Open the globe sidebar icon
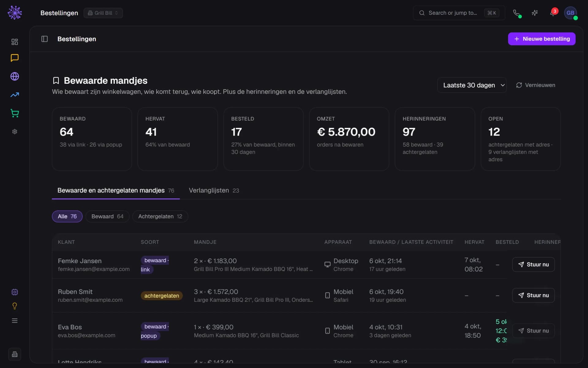Viewport: 588px width, 368px height. pyautogui.click(x=15, y=76)
